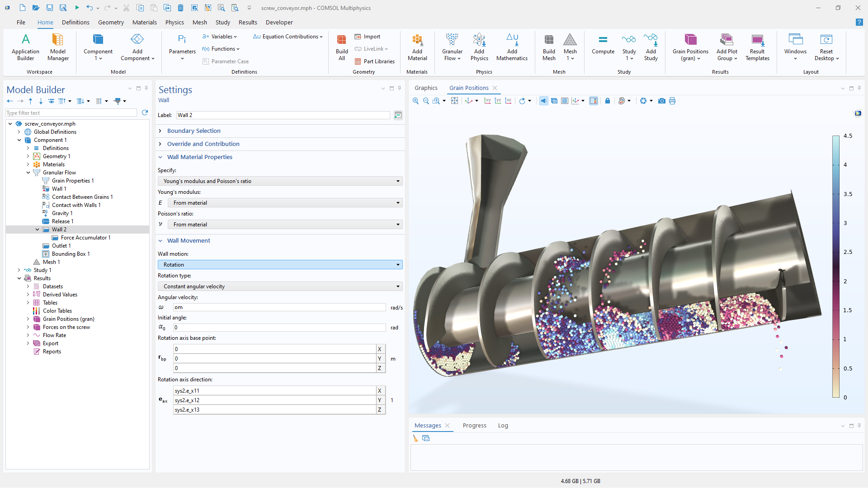Image resolution: width=868 pixels, height=488 pixels.
Task: Switch to the Graphics tab
Action: tap(425, 88)
